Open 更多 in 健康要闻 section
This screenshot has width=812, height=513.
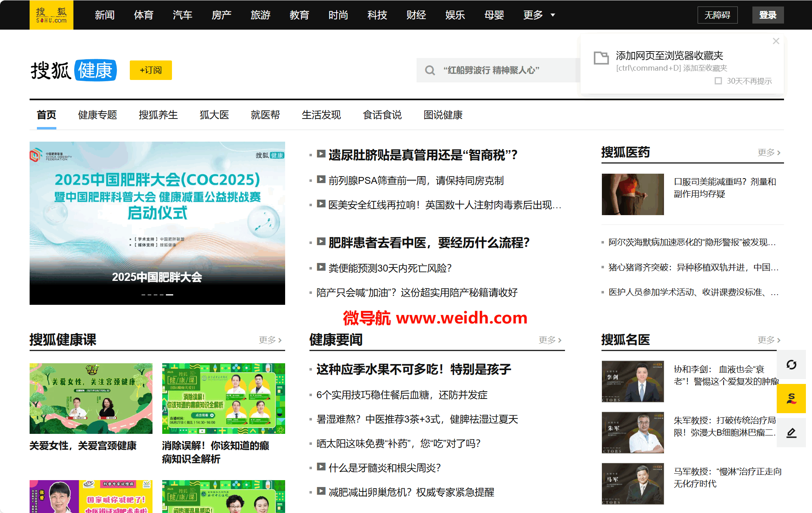pyautogui.click(x=550, y=340)
